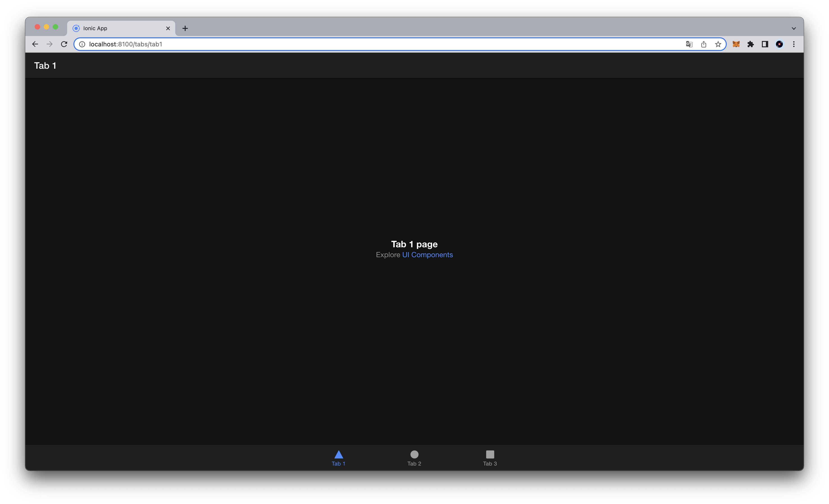Viewport: 829px width, 504px height.
Task: Follow the UI Components link
Action: (427, 255)
